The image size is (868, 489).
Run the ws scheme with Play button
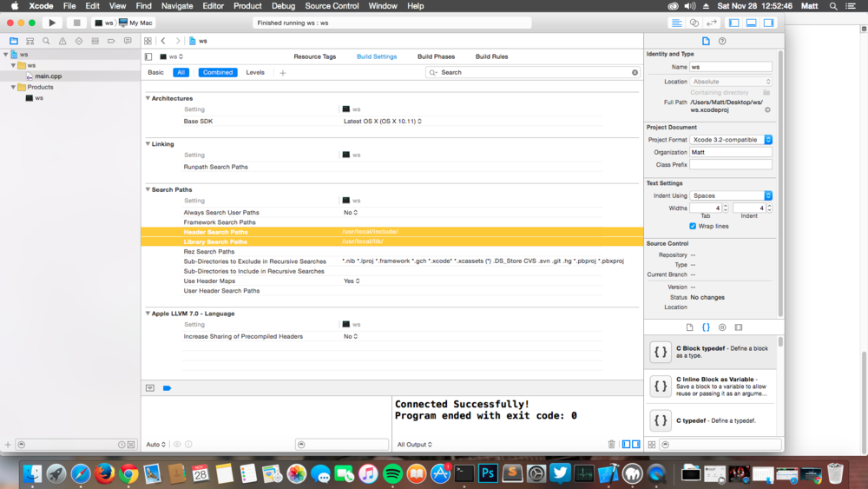pyautogui.click(x=52, y=23)
